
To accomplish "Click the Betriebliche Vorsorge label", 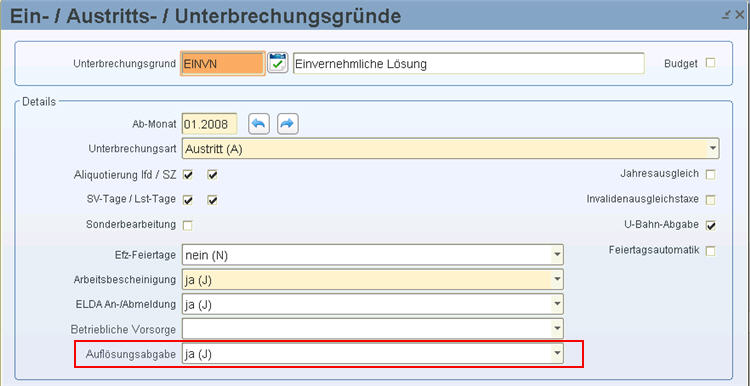I will click(x=123, y=330).
